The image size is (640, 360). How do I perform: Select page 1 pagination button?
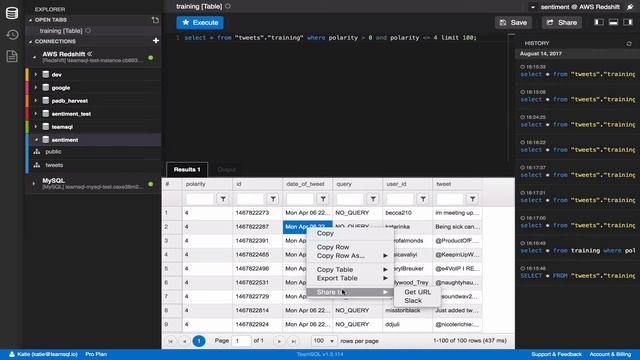pos(199,341)
